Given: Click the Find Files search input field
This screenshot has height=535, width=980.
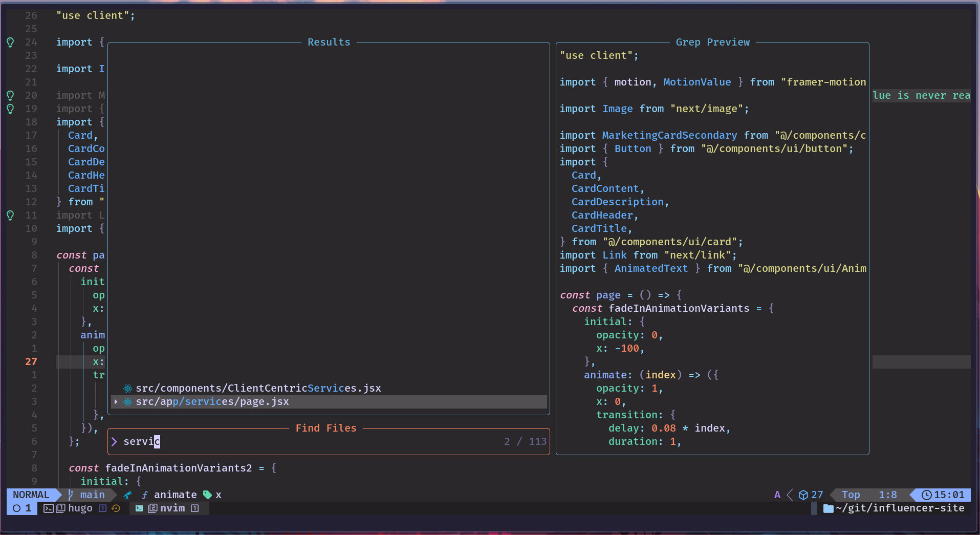Looking at the screenshot, I should pyautogui.click(x=307, y=441).
